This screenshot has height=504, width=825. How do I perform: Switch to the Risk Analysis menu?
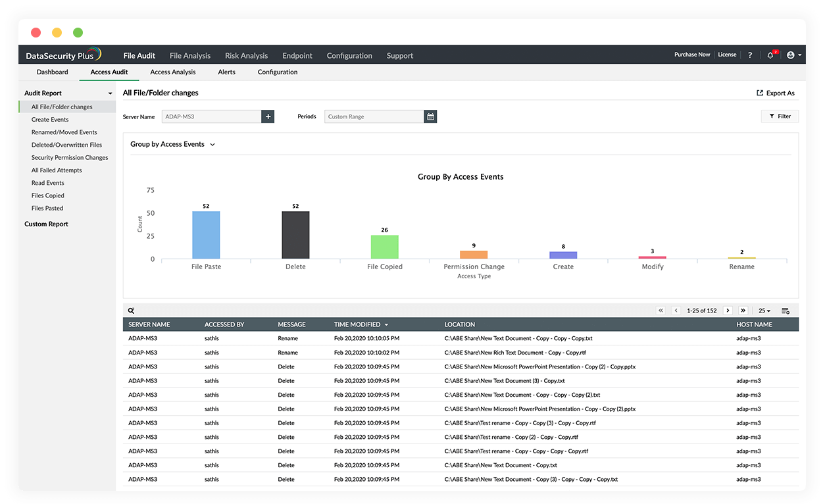[x=246, y=55]
